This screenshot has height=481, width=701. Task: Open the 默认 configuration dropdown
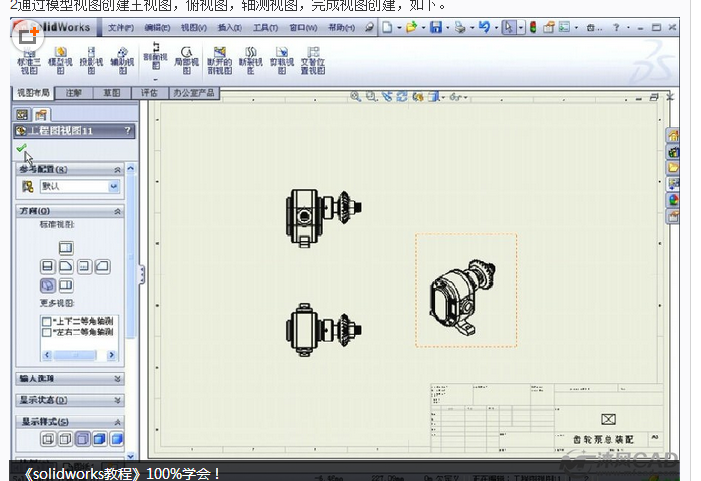114,186
